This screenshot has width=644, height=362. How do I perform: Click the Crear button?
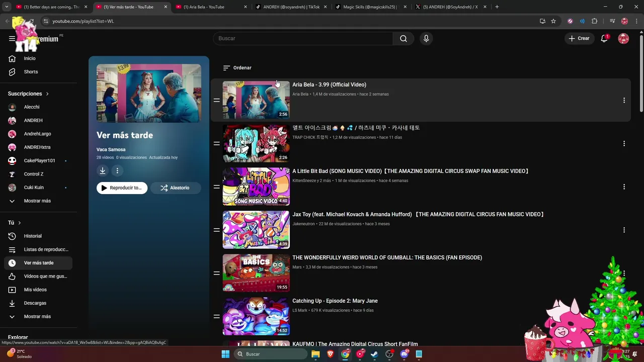[x=579, y=38]
